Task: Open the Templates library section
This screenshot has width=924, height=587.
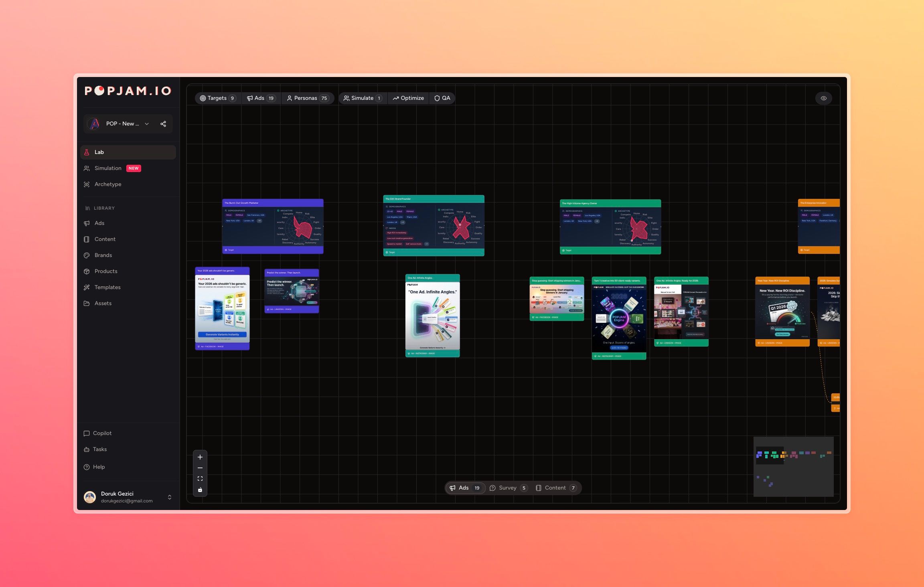Action: pos(107,287)
